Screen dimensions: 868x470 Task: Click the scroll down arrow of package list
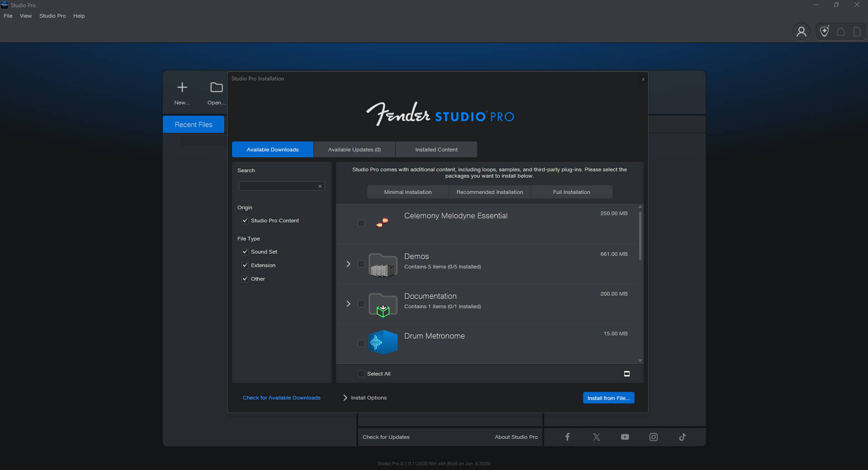(x=640, y=361)
